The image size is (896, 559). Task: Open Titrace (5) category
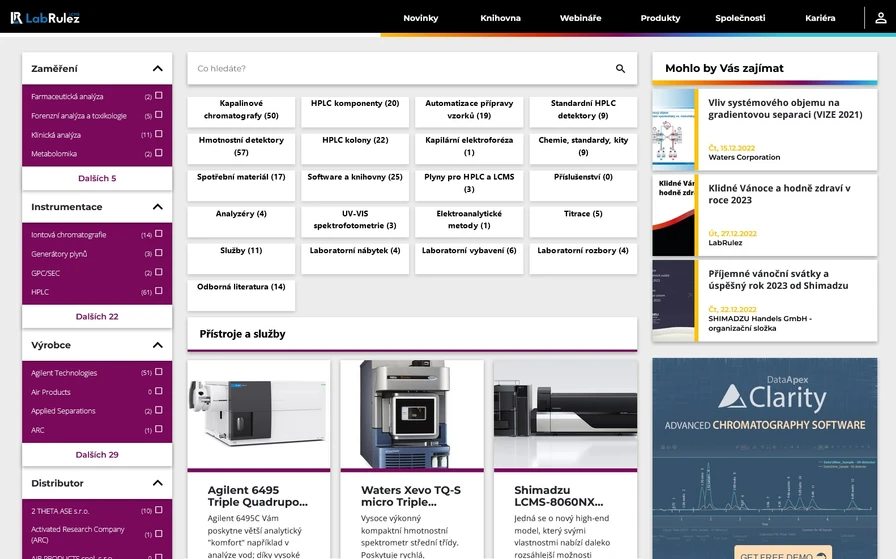(x=583, y=222)
